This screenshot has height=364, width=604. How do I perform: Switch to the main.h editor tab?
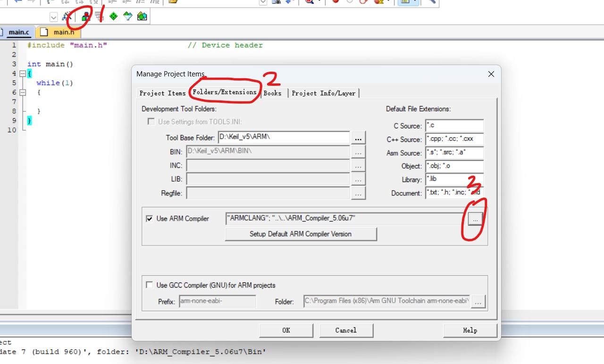(58, 32)
